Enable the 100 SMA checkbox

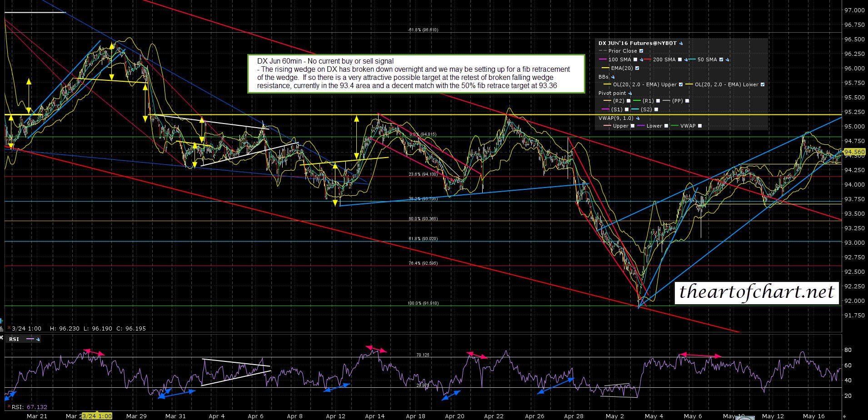[x=635, y=60]
